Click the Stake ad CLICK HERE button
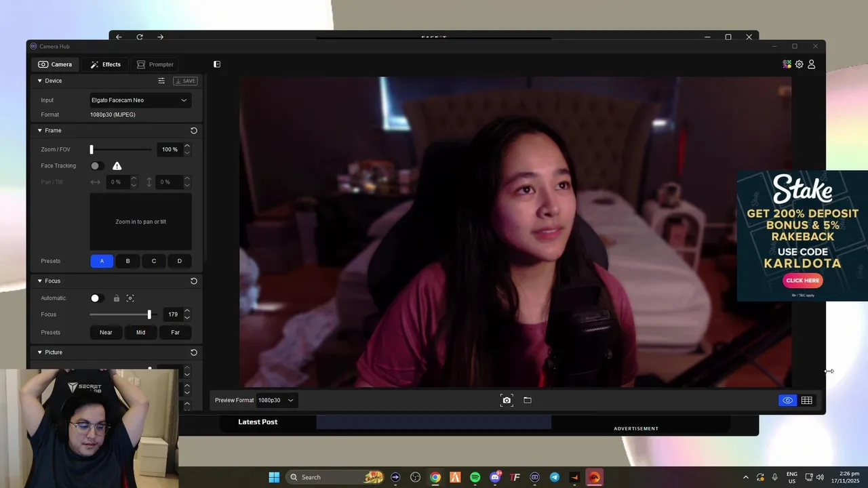This screenshot has height=488, width=868. click(x=803, y=280)
